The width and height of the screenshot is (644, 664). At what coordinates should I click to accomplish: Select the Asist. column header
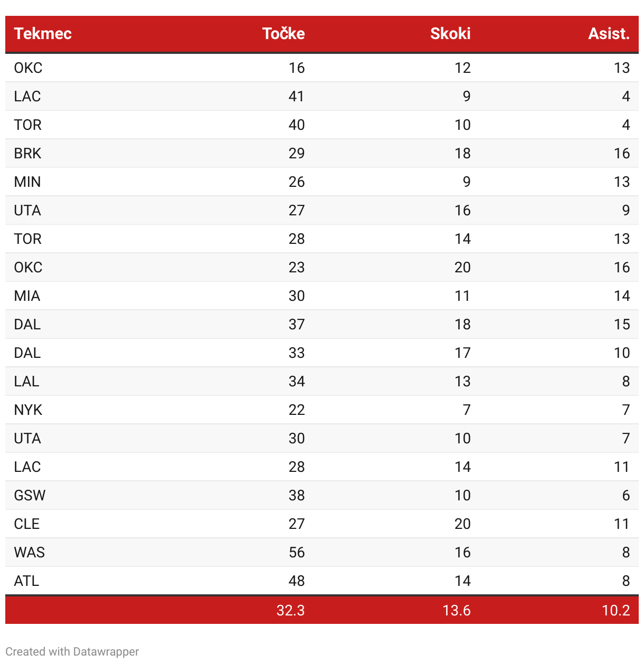coord(609,34)
